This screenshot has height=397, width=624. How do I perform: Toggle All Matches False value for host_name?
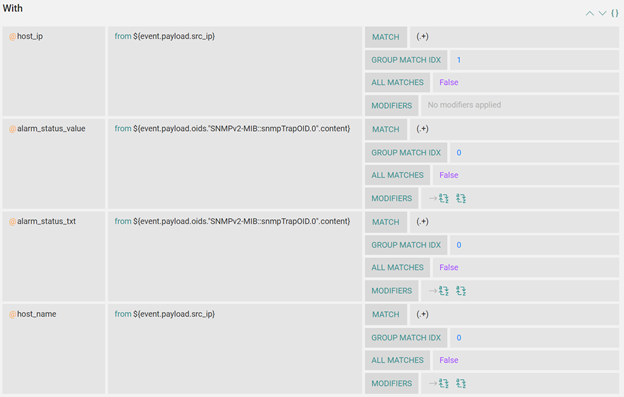click(x=448, y=360)
